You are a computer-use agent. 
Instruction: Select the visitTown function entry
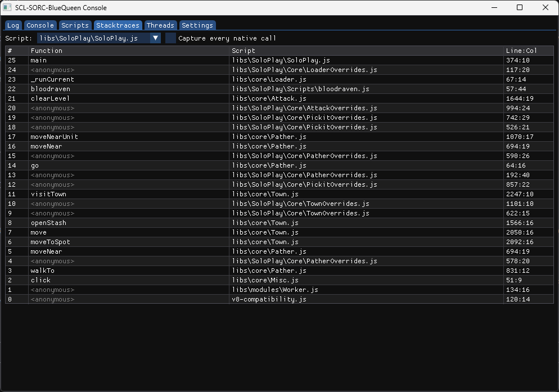48,194
